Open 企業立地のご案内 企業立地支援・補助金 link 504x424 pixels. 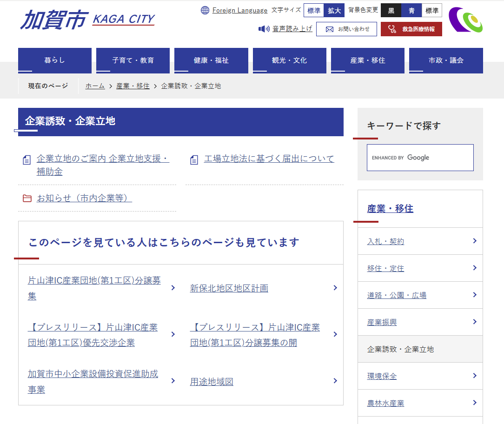click(x=103, y=165)
